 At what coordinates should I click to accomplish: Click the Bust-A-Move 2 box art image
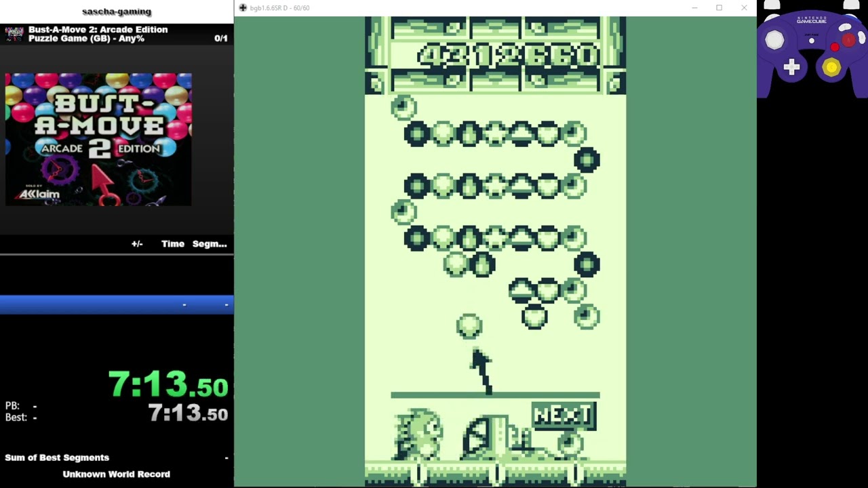[x=98, y=140]
